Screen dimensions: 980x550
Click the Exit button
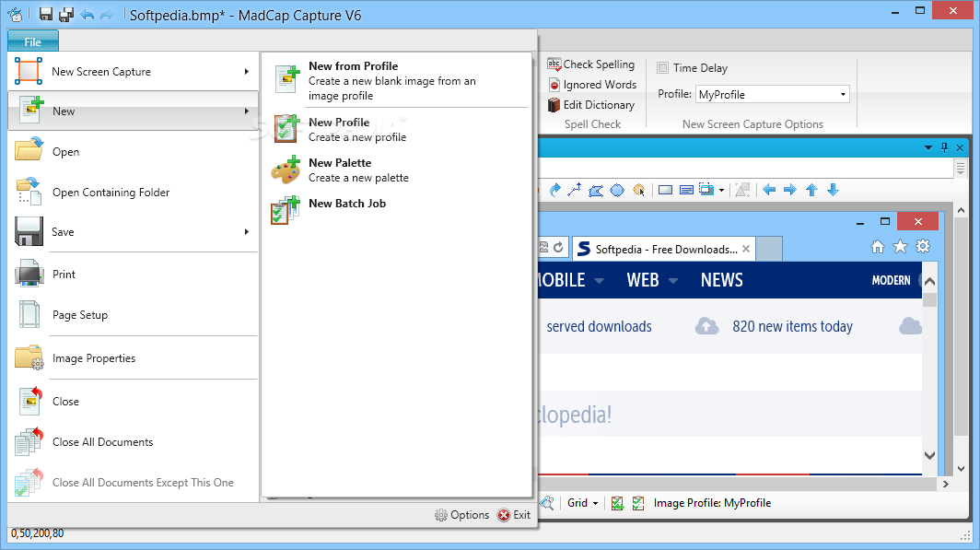(x=514, y=515)
